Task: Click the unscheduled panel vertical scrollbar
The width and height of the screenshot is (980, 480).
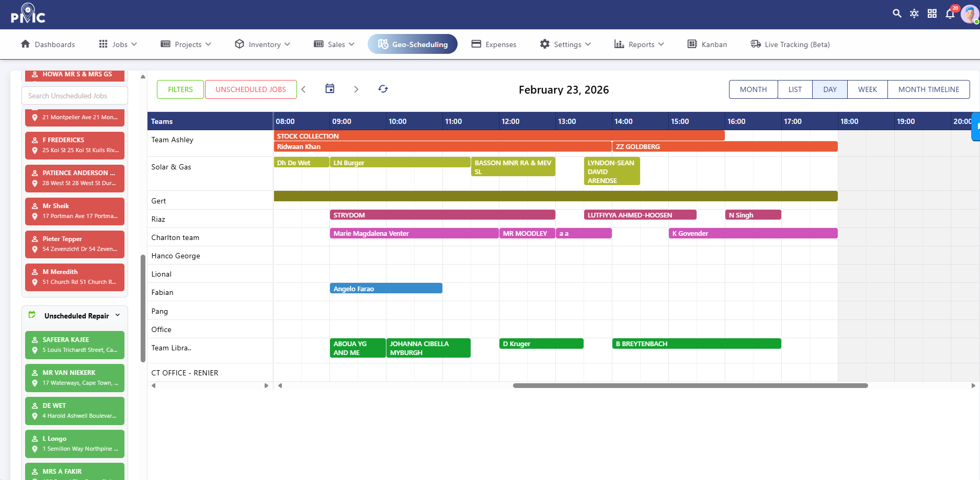Action: (x=143, y=308)
